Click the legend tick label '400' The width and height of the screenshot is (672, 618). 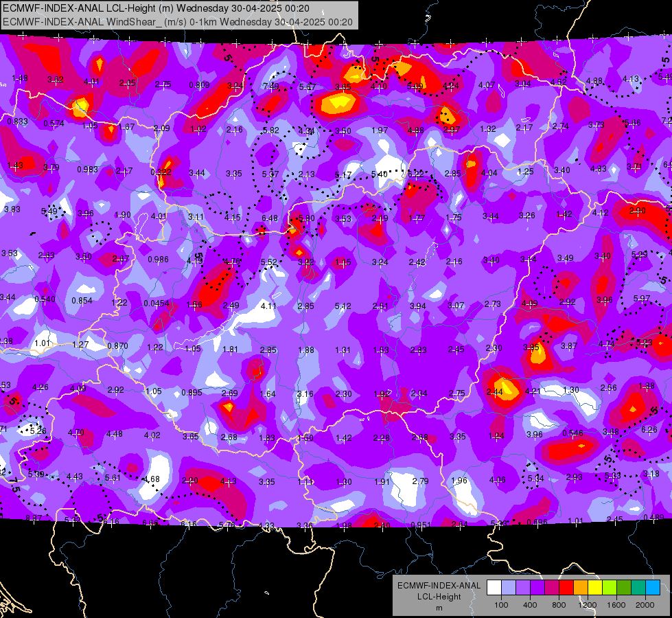pyautogui.click(x=530, y=605)
